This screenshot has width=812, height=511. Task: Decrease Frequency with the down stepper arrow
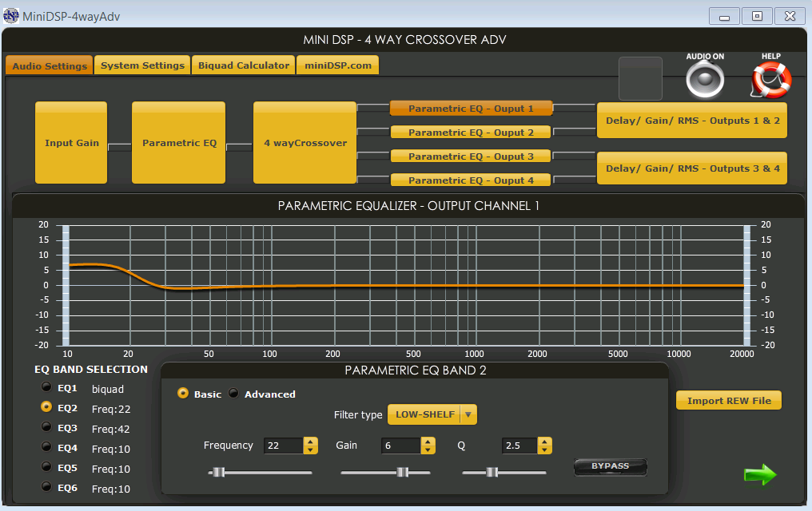pos(311,450)
